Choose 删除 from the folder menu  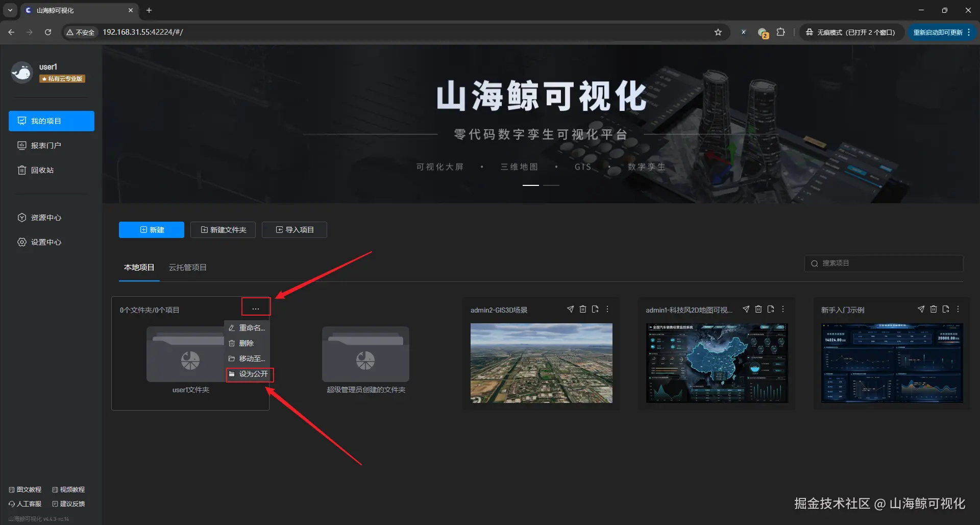[247, 343]
